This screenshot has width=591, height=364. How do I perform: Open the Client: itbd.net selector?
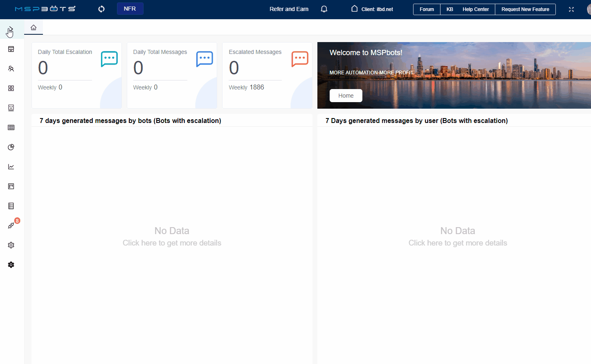pyautogui.click(x=373, y=9)
